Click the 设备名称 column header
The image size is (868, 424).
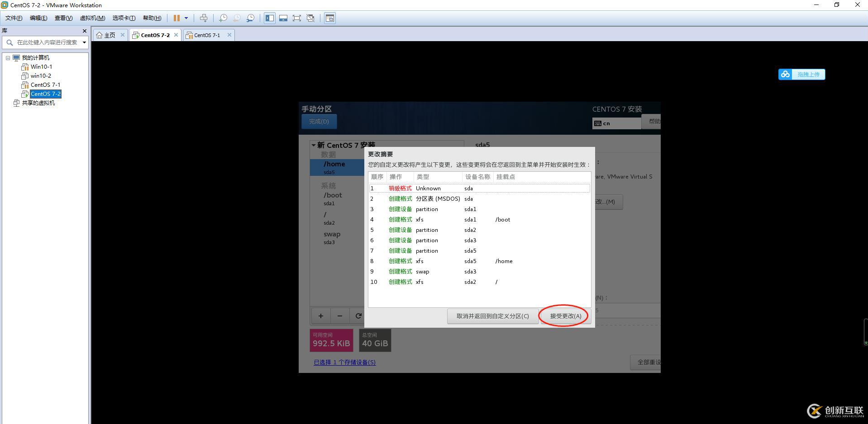click(477, 177)
